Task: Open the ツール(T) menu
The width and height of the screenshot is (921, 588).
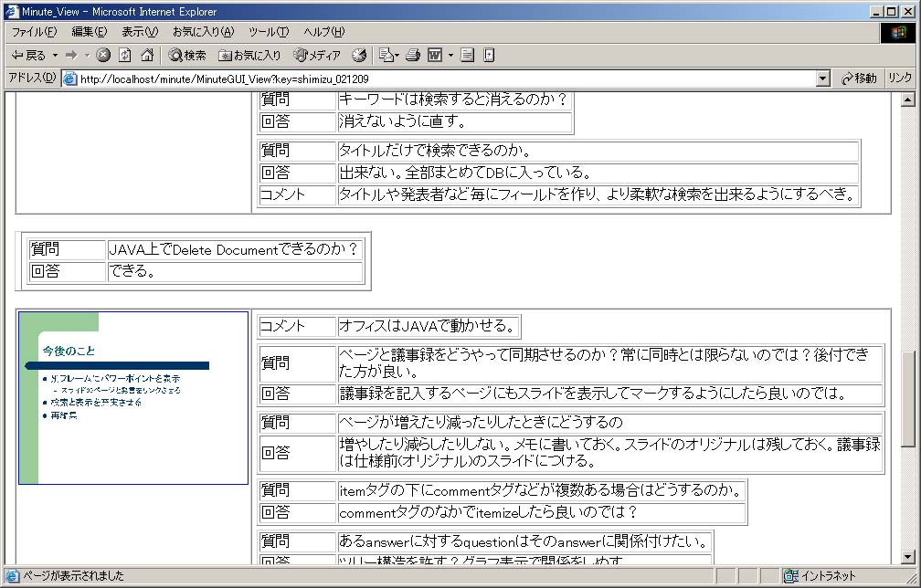Action: [x=269, y=32]
